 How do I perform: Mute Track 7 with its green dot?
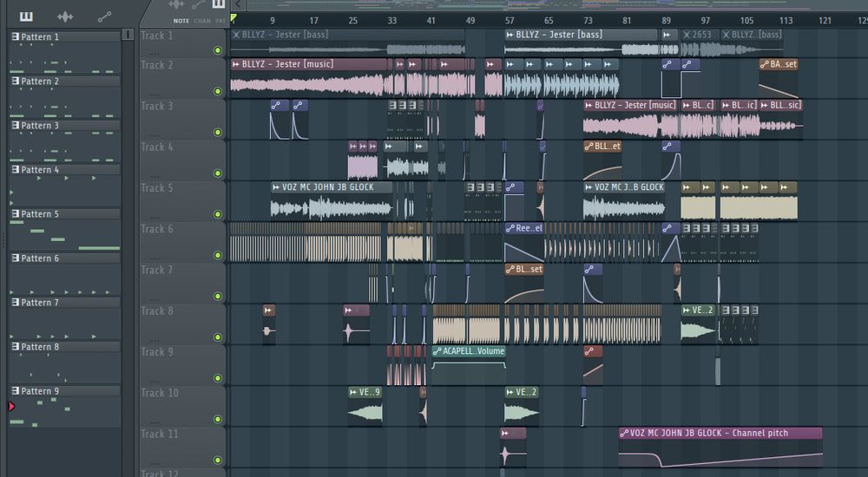pos(218,296)
